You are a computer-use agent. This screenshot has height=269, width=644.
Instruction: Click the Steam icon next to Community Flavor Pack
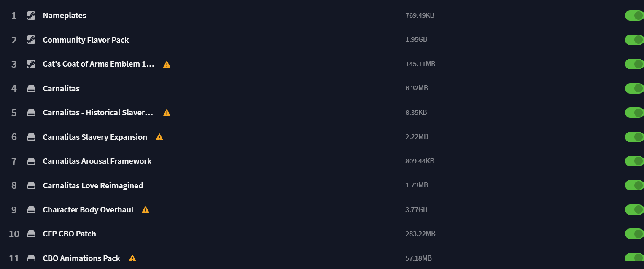[x=31, y=40]
